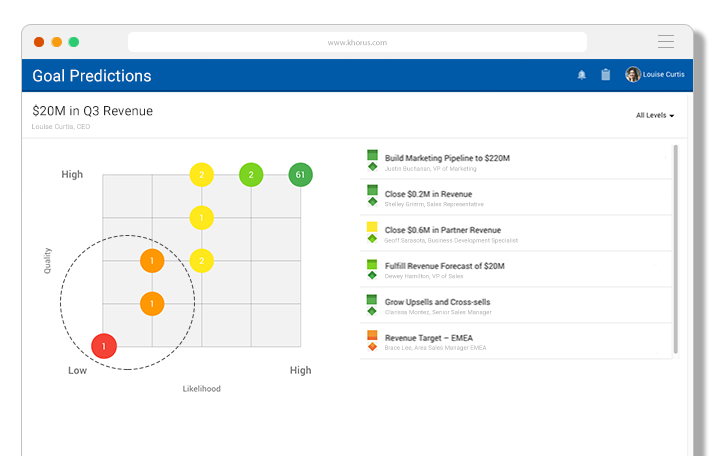Click the notifications bell icon
713x456 pixels.
coord(582,75)
